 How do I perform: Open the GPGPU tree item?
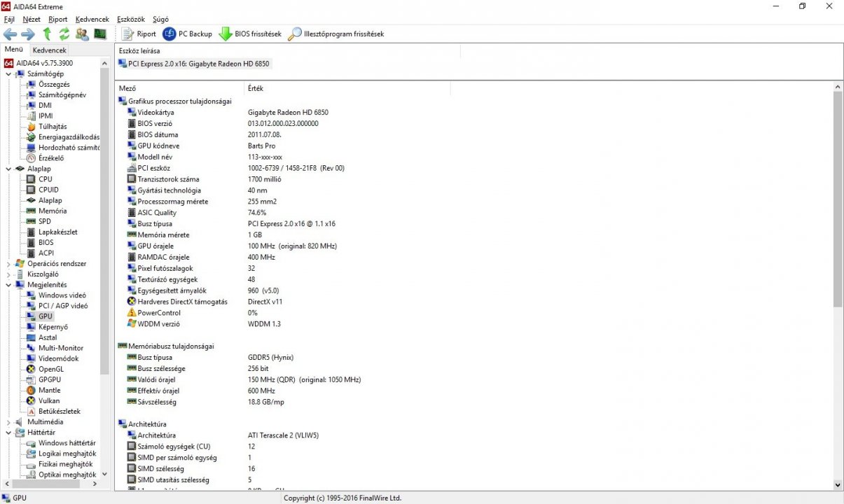[x=50, y=379]
